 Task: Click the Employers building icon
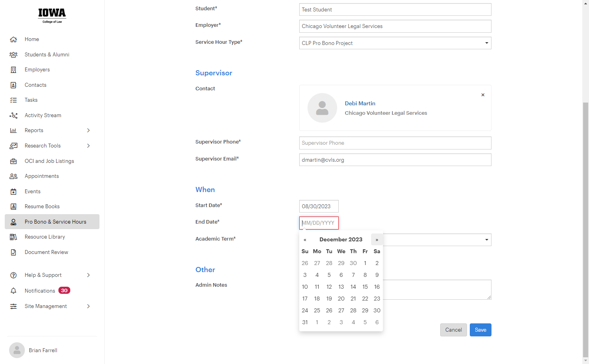pos(13,70)
